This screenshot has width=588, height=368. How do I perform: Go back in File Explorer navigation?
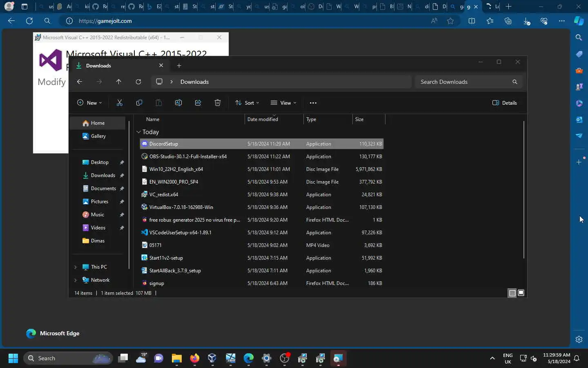pos(80,82)
